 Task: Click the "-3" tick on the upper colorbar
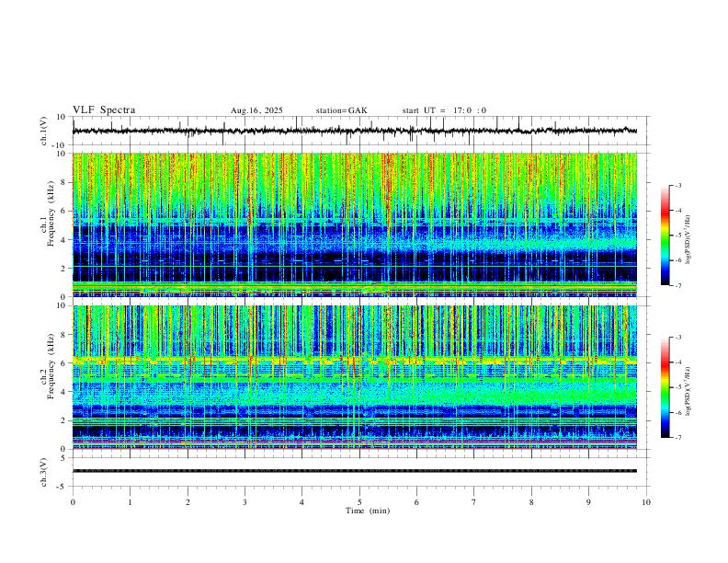click(677, 185)
